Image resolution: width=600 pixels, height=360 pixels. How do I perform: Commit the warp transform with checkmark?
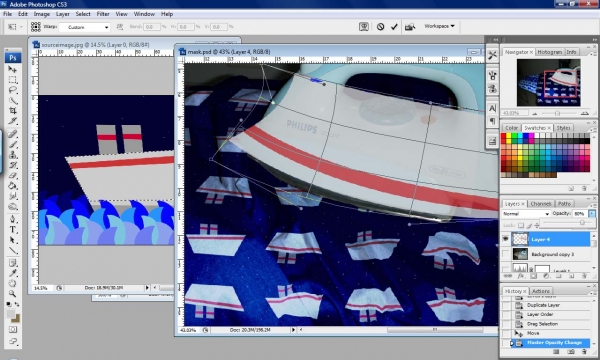pos(394,27)
